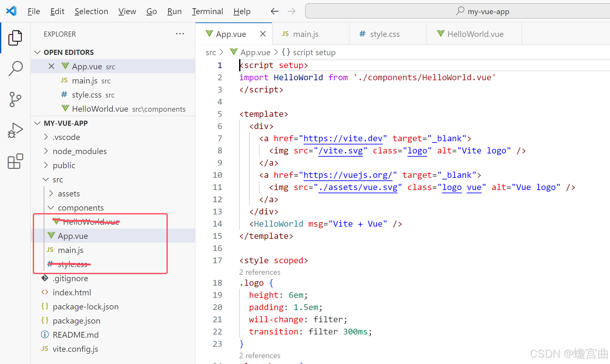Click the VS Code logo icon
This screenshot has height=364, width=610.
pos(11,11)
